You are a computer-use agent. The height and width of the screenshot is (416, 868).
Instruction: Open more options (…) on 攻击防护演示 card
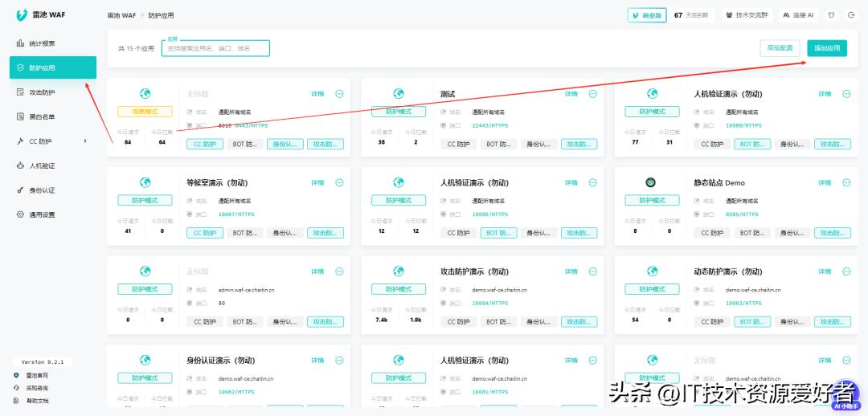pyautogui.click(x=593, y=271)
